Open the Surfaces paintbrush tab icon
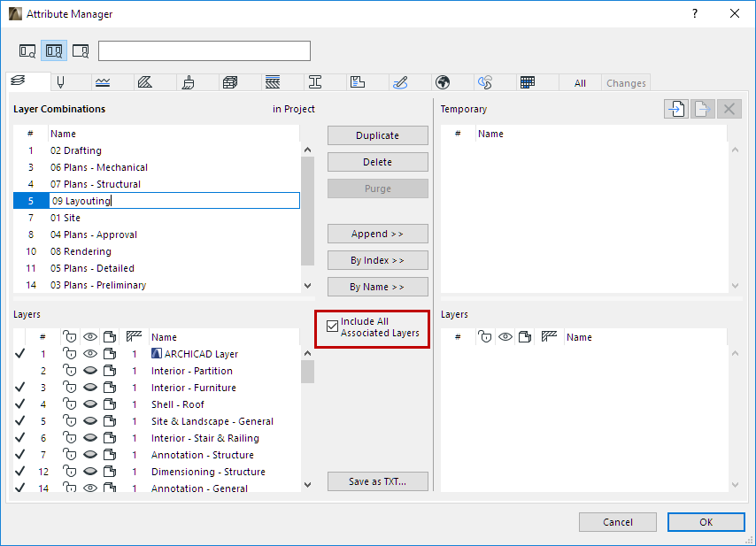 coord(188,82)
